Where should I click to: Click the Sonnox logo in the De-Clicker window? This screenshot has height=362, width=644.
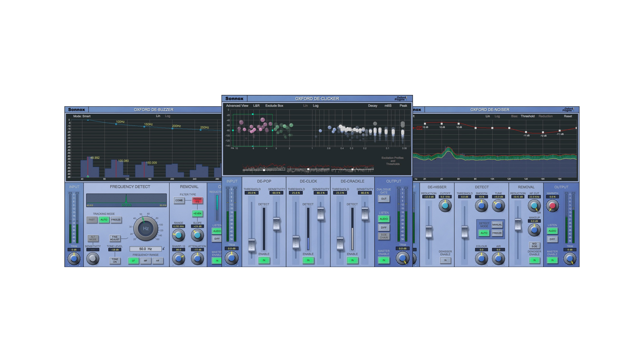(234, 99)
